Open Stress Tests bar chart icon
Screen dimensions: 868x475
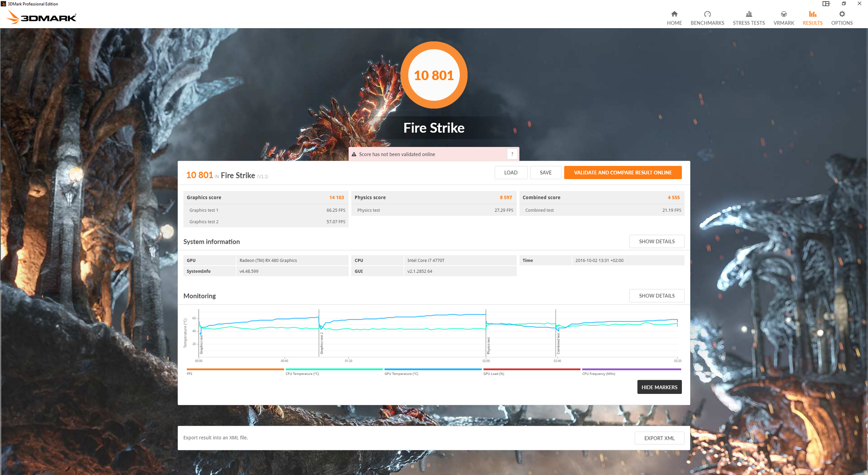click(748, 14)
